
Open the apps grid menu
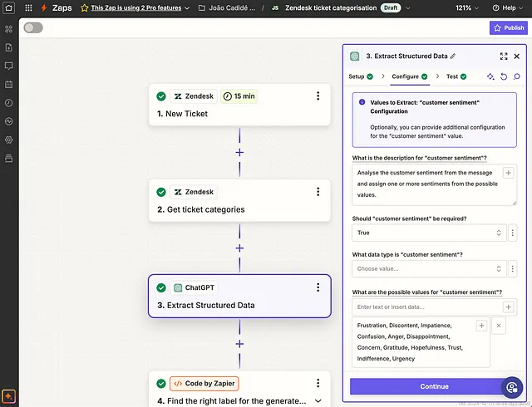tap(28, 7)
